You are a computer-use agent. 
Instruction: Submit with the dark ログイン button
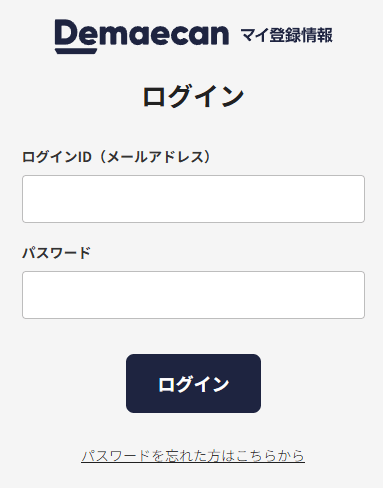tap(193, 383)
